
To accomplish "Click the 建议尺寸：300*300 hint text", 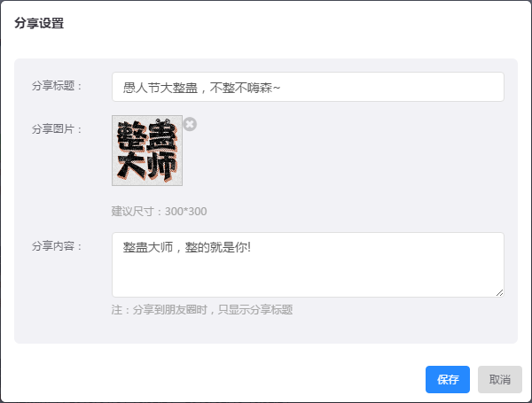I will tap(159, 211).
